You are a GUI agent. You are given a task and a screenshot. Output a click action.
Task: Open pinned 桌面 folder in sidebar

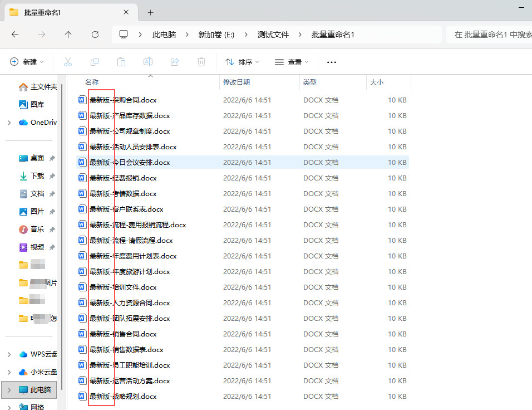[x=31, y=158]
